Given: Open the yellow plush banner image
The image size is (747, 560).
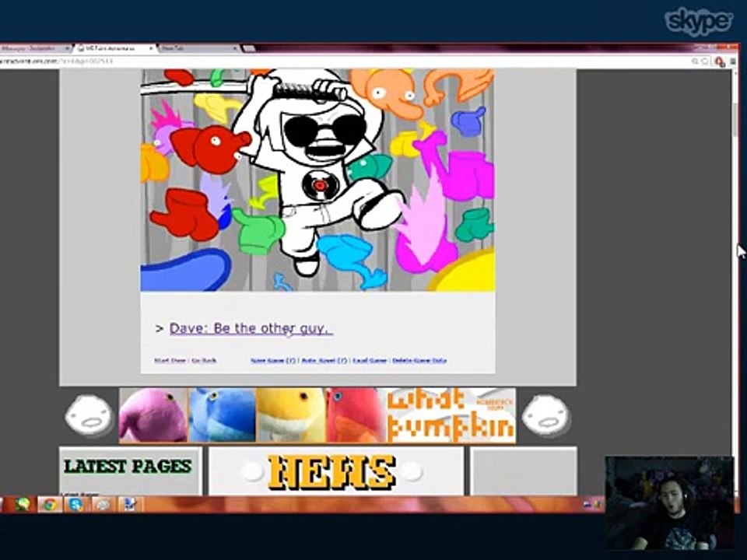Looking at the screenshot, I should pos(291,415).
